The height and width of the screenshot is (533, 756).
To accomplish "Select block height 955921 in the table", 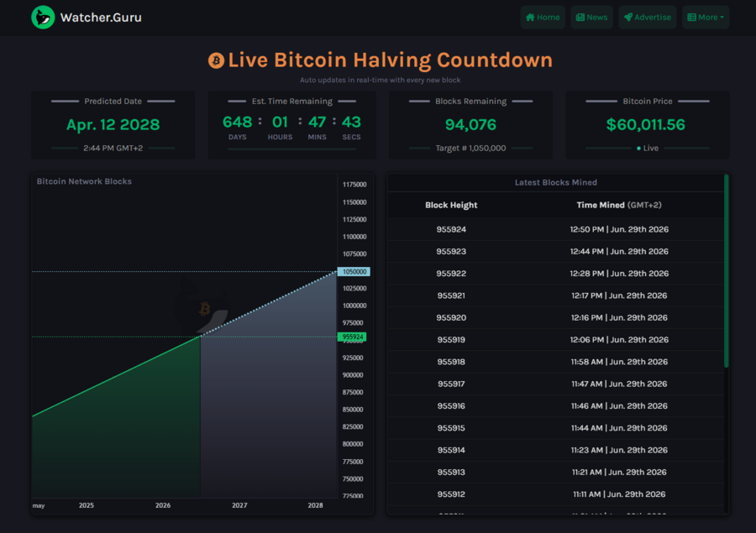I will [451, 296].
